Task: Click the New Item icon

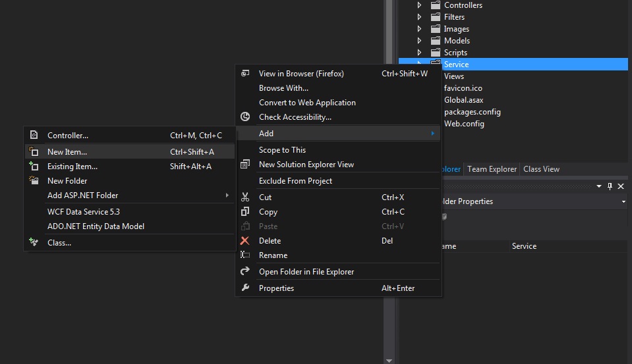Action: (34, 152)
